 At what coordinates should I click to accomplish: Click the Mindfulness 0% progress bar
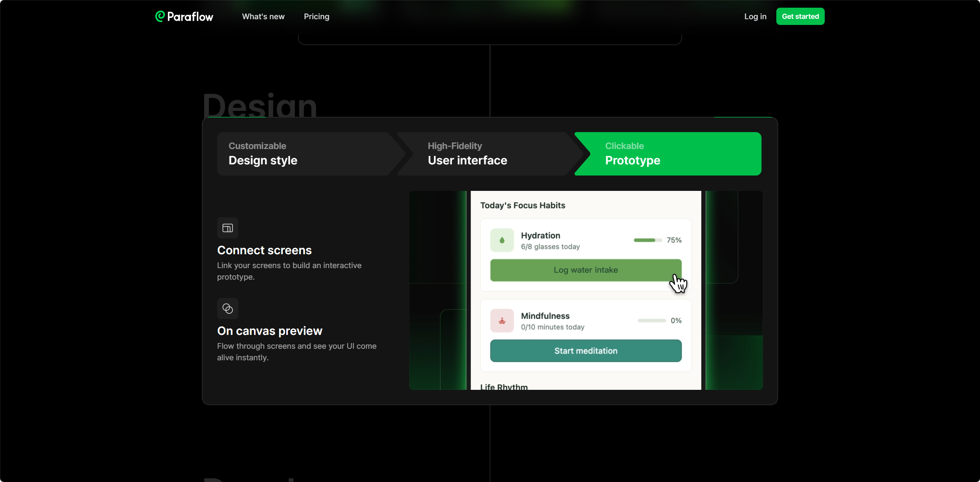click(x=651, y=321)
